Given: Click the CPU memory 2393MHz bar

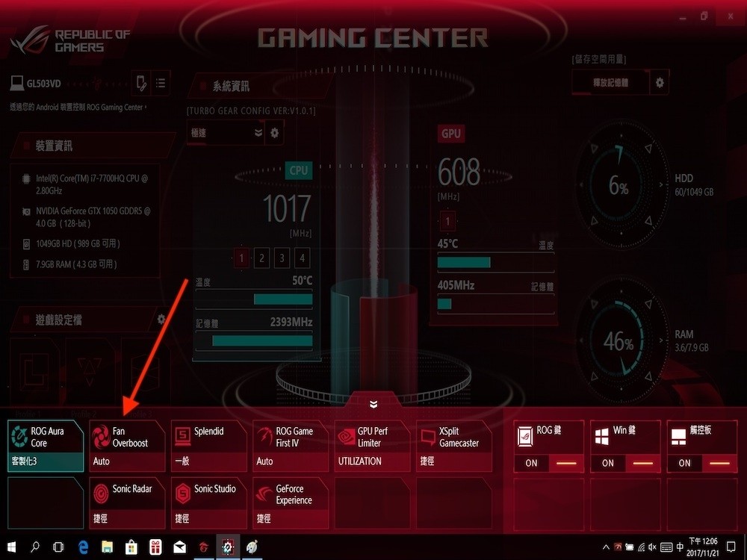Looking at the screenshot, I should coord(254,340).
